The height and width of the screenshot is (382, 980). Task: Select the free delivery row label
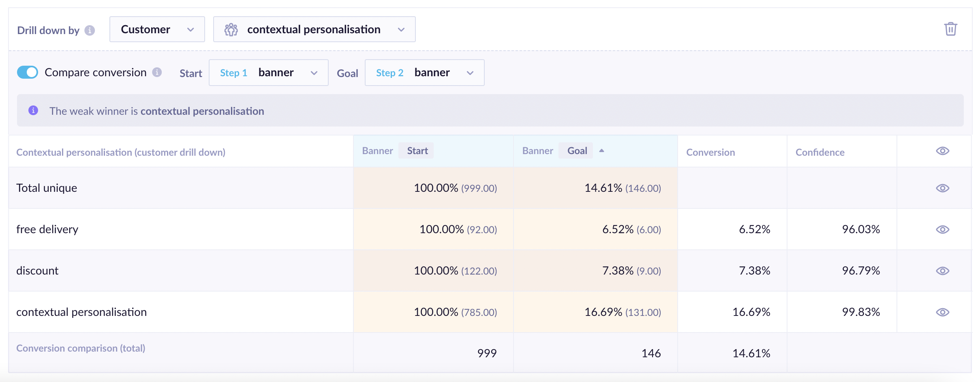[47, 230]
